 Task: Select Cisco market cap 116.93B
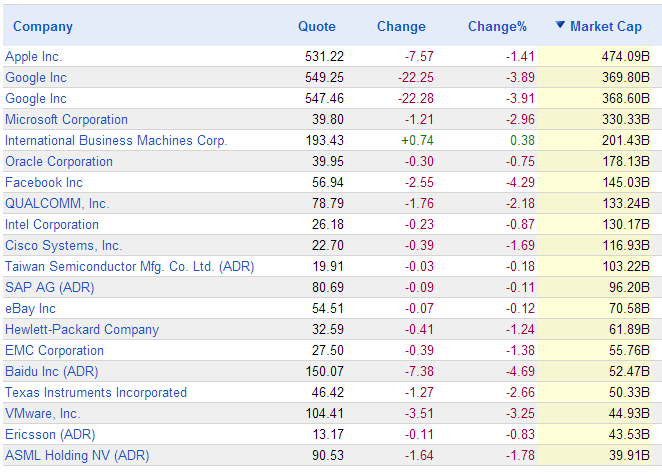(x=626, y=246)
